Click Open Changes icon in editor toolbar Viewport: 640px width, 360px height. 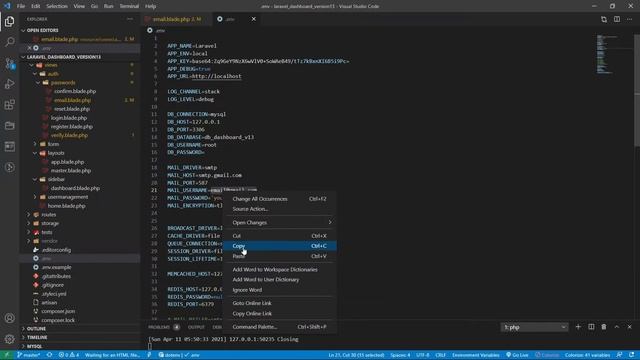click(604, 19)
